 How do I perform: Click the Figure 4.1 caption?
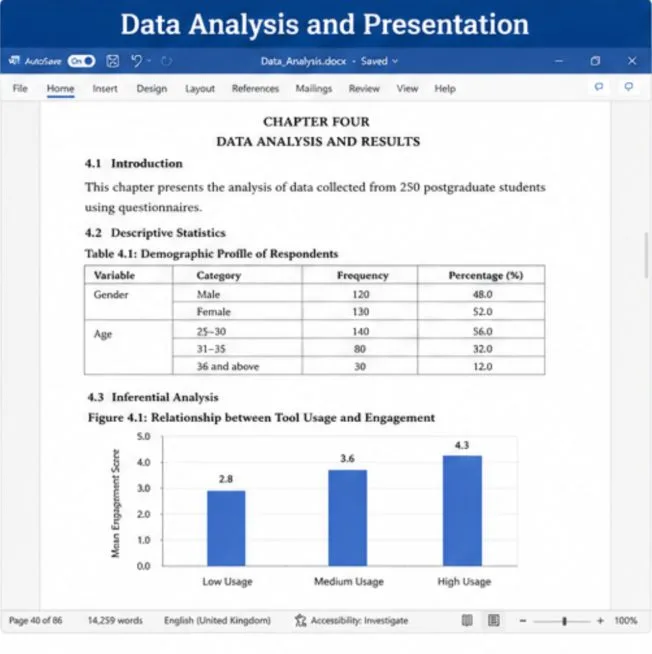pyautogui.click(x=261, y=418)
